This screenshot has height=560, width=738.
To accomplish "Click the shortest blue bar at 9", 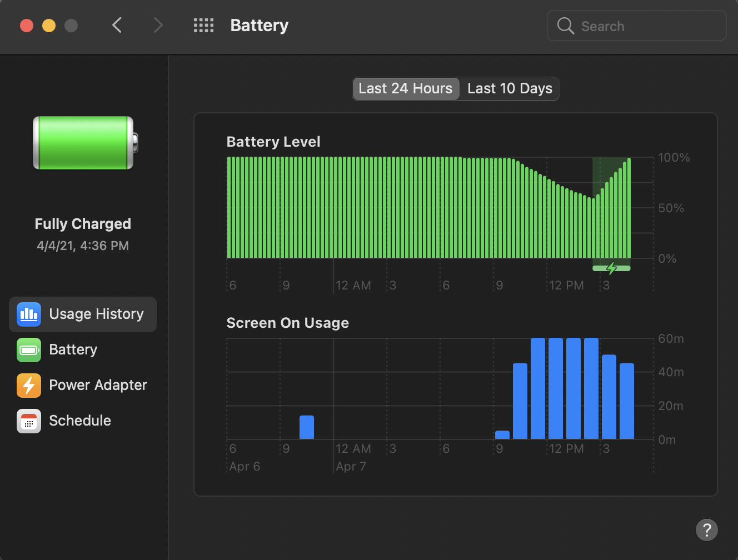I will (502, 435).
